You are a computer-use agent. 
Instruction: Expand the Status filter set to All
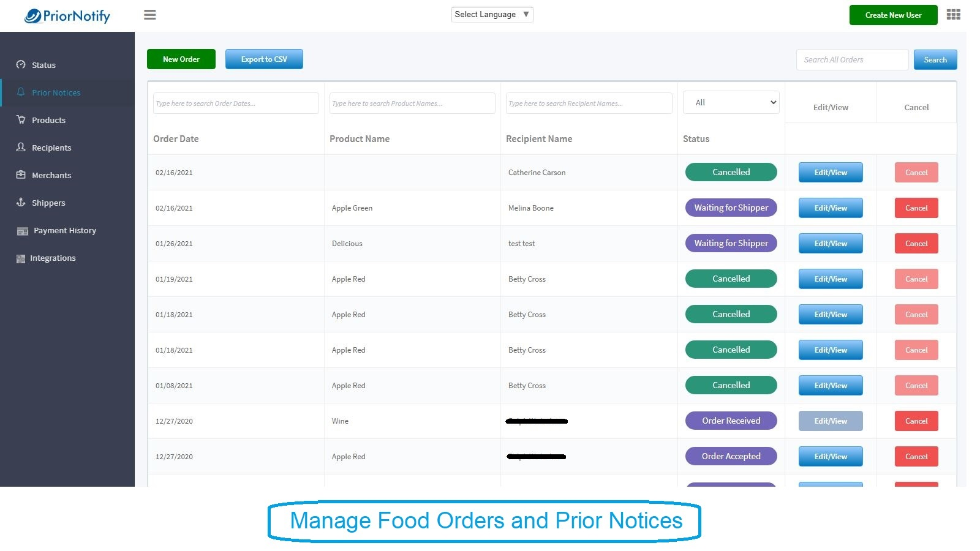pos(731,102)
